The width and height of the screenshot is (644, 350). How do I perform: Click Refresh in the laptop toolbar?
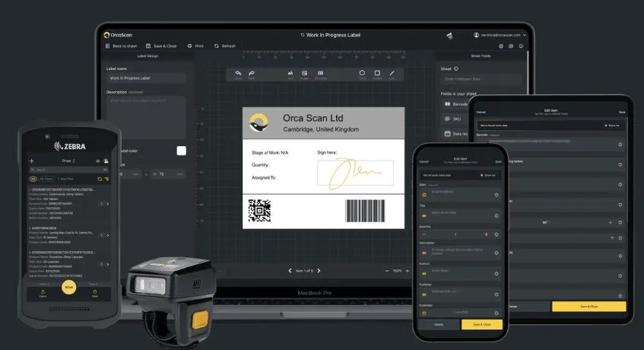click(x=225, y=46)
